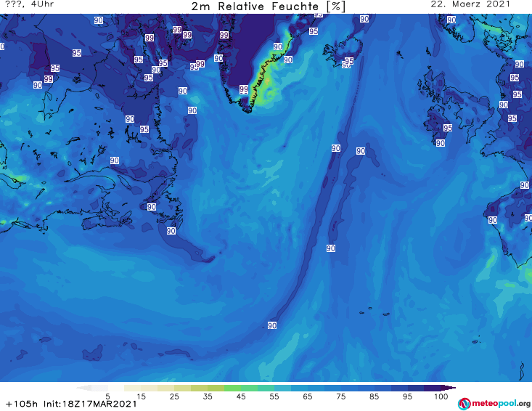Viewport: 532px width, 411px height.
Task: Click the '25' label on the color scale
Action: pyautogui.click(x=174, y=396)
